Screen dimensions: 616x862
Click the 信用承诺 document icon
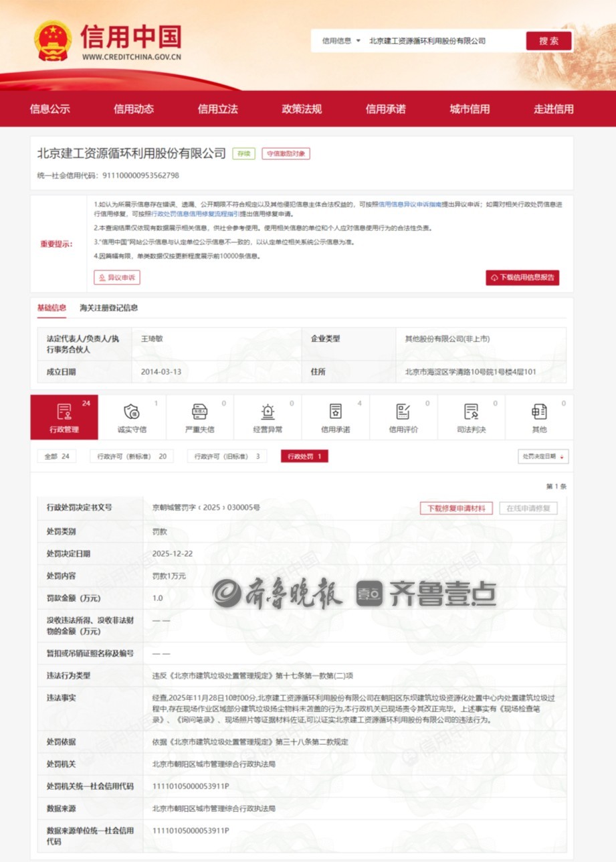coord(335,412)
